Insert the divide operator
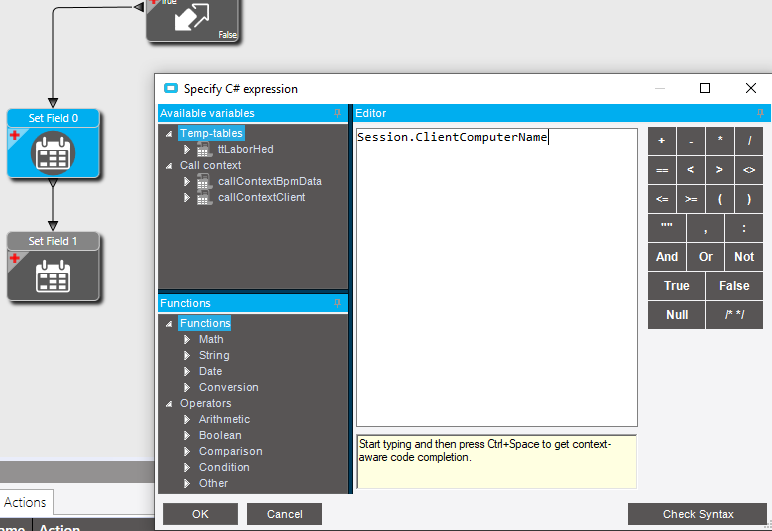772x531 pixels. (x=749, y=141)
